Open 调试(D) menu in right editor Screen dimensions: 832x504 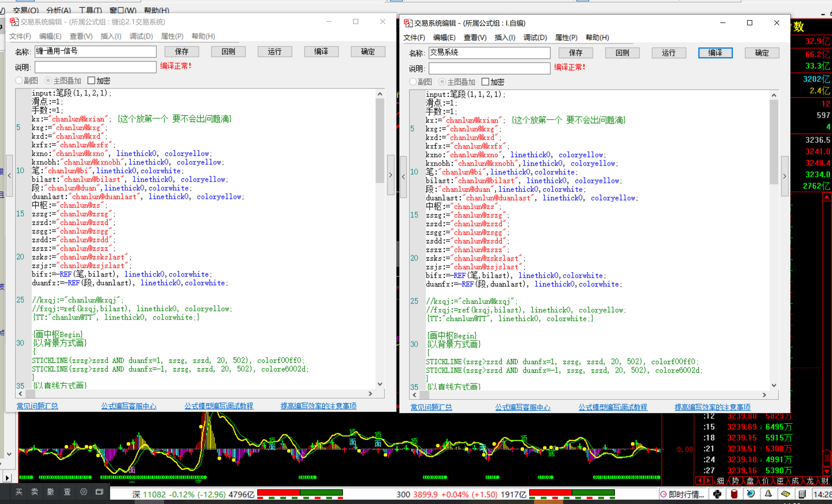pos(535,38)
